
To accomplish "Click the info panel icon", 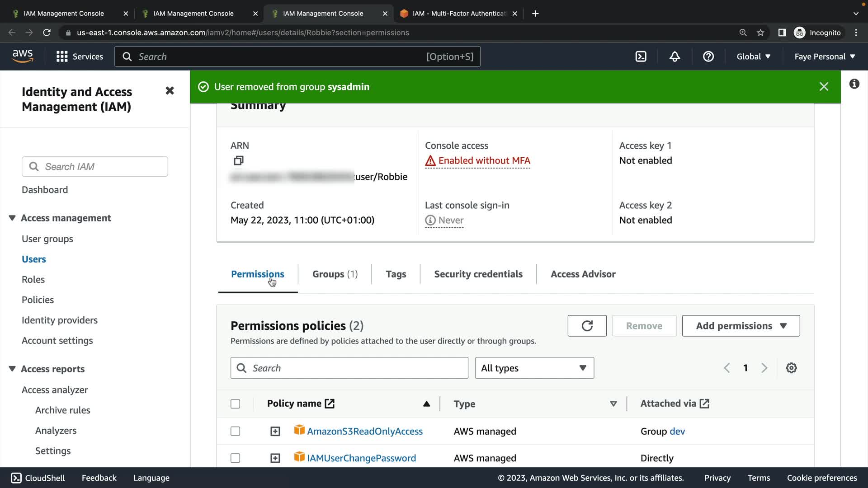I will pos(854,84).
